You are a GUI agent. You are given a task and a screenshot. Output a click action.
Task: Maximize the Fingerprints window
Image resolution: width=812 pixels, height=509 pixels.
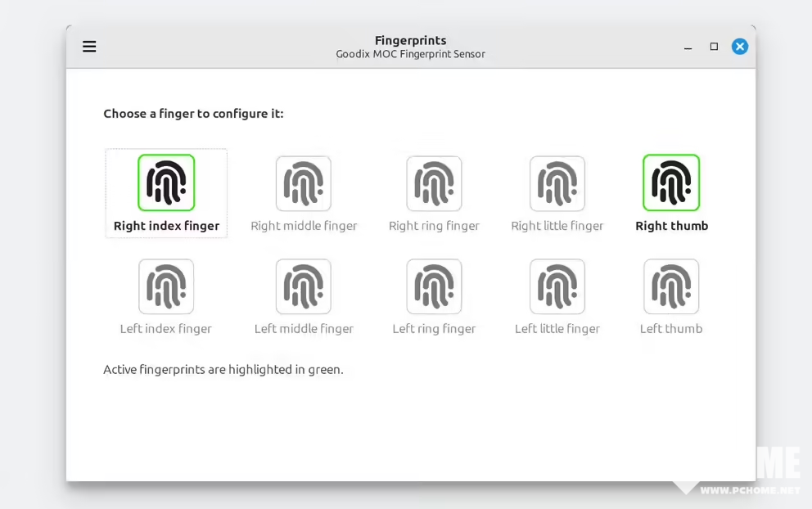click(x=714, y=47)
